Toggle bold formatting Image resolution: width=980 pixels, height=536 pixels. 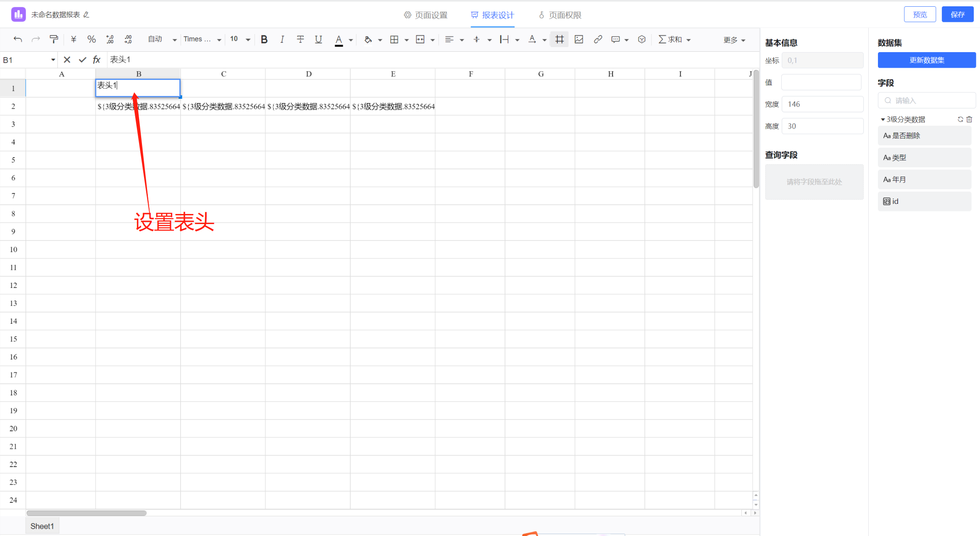(264, 39)
